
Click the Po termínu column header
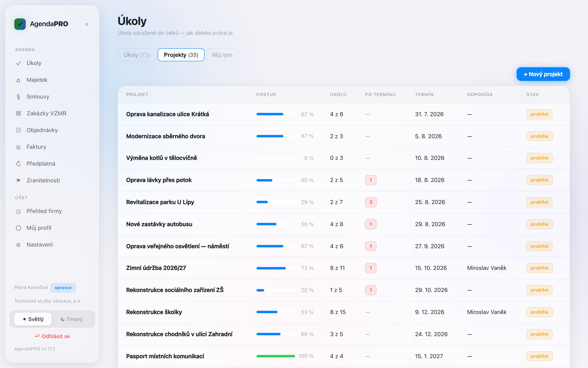point(380,94)
